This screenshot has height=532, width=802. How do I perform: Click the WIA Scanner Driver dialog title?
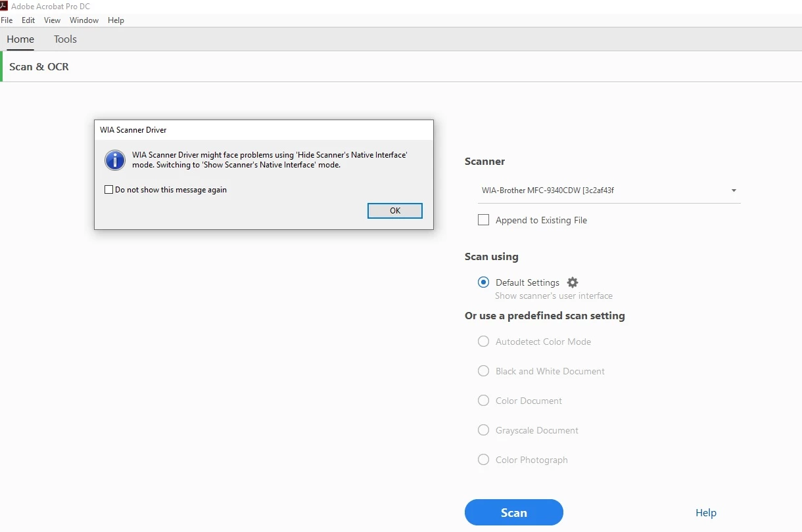[133, 130]
